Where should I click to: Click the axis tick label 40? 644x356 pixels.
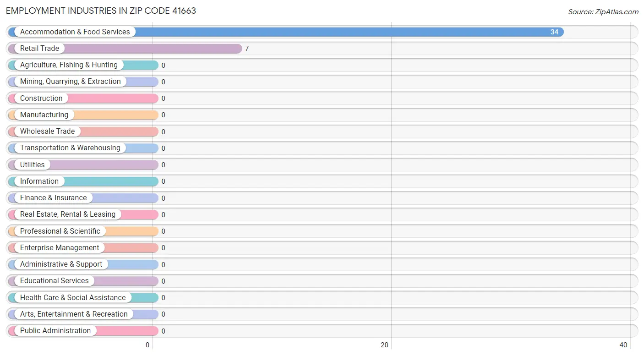pos(623,345)
